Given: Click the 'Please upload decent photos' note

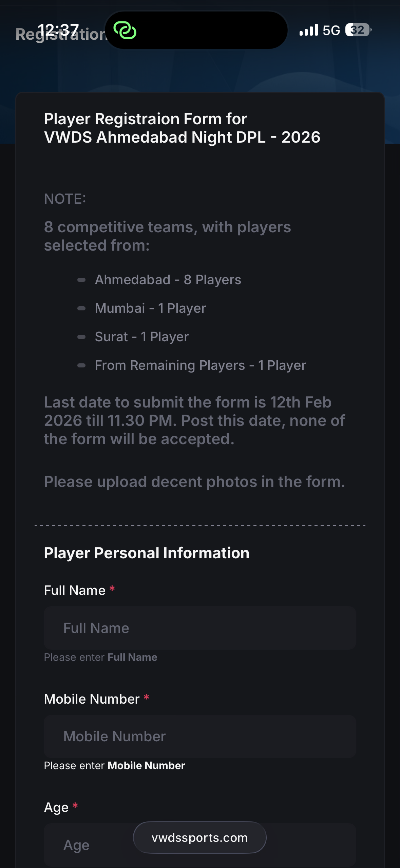Looking at the screenshot, I should (x=194, y=482).
